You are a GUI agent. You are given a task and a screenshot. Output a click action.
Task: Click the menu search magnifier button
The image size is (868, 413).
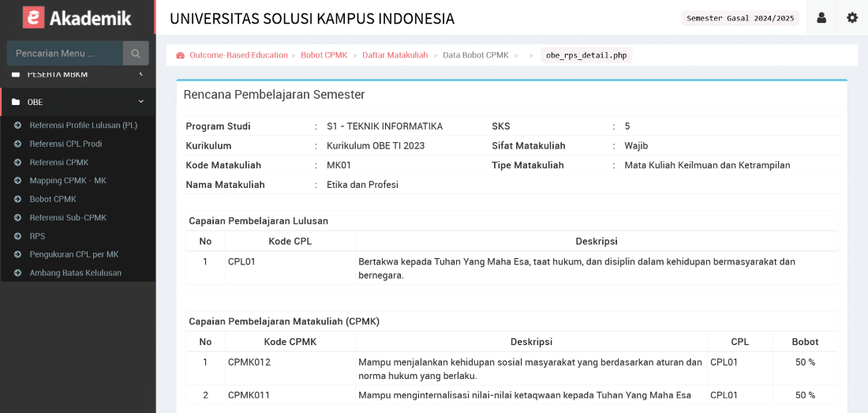coord(136,54)
